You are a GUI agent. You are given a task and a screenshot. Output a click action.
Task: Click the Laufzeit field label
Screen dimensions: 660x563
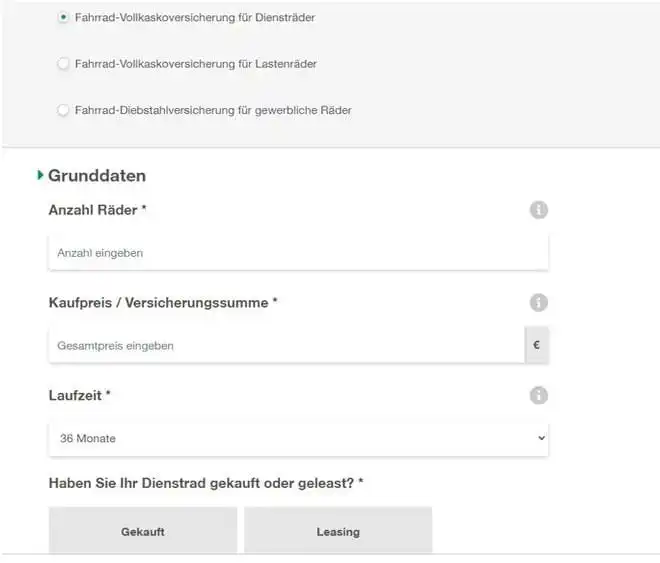pyautogui.click(x=79, y=396)
